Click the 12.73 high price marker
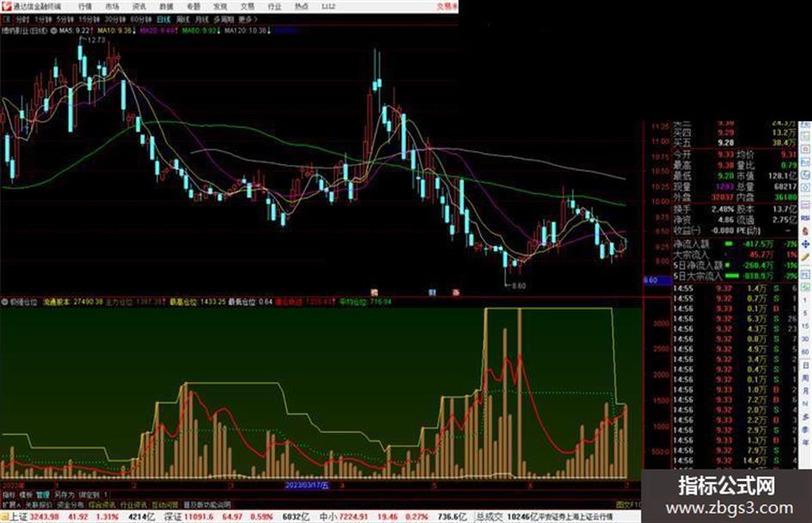The image size is (812, 523). point(96,40)
